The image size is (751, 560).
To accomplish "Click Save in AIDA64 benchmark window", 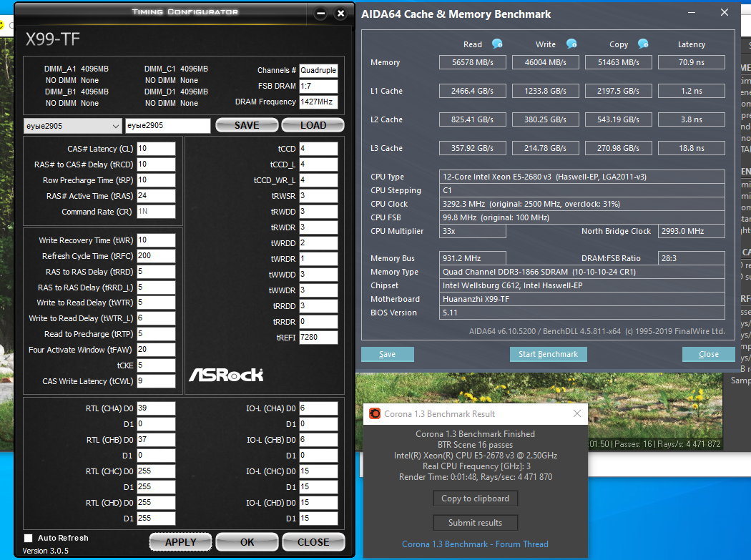I will pos(388,354).
